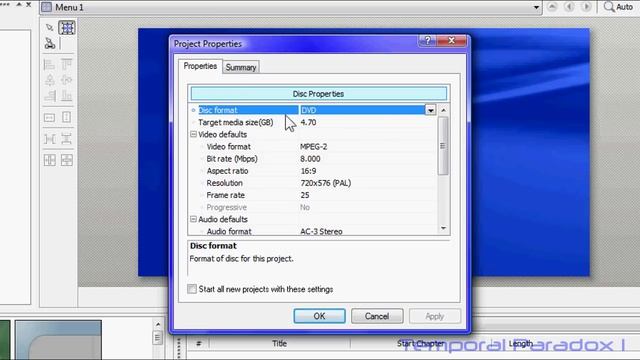Select the Video format property row
The height and width of the screenshot is (360, 640).
[229, 147]
